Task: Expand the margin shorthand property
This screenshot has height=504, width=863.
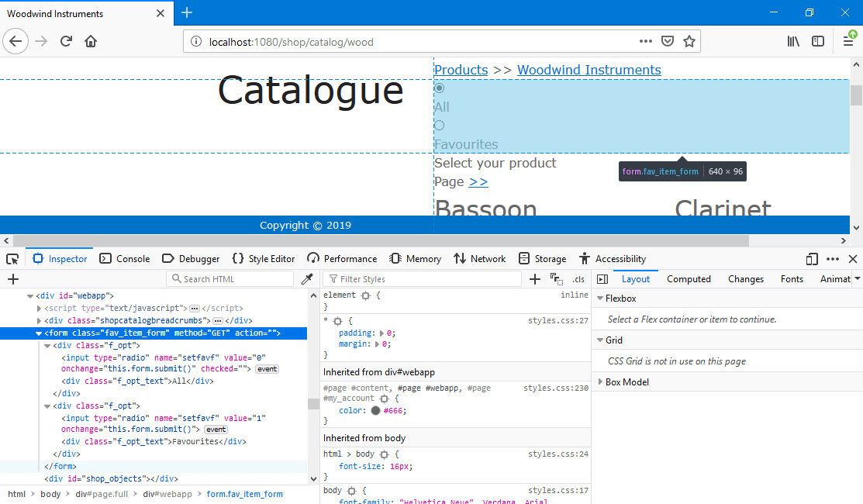Action: [x=378, y=344]
